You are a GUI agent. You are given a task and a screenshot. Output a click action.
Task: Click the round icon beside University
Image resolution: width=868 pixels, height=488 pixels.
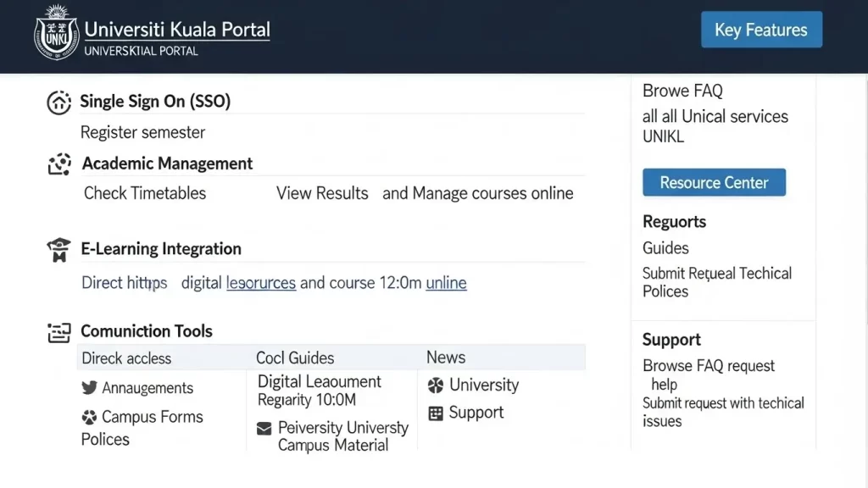pyautogui.click(x=436, y=385)
